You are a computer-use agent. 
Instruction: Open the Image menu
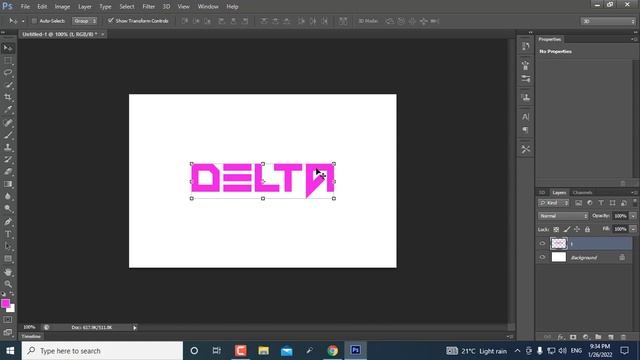tap(62, 7)
